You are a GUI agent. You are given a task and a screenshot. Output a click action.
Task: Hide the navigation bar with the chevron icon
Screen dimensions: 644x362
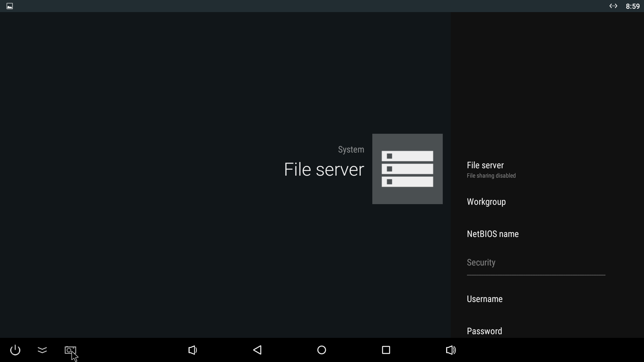[42, 350]
